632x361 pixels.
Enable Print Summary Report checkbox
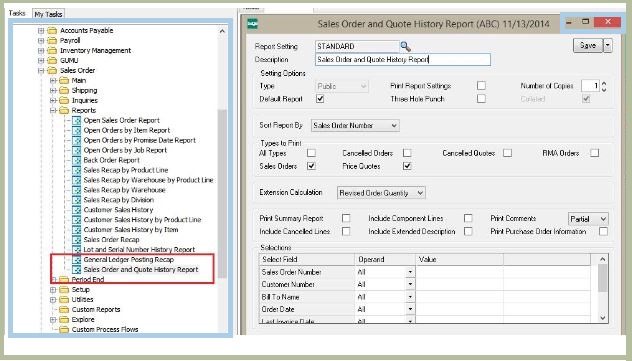(346, 218)
